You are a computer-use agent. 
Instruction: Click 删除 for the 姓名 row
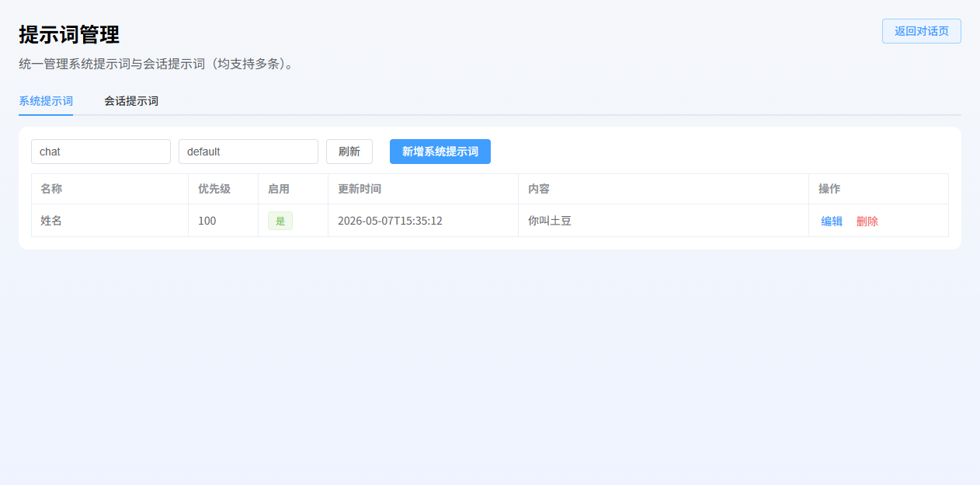867,221
